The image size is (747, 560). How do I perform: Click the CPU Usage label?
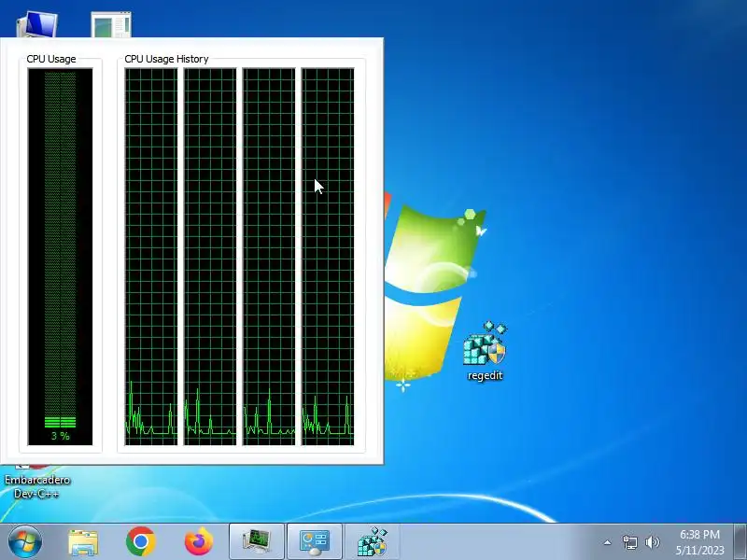tap(51, 59)
